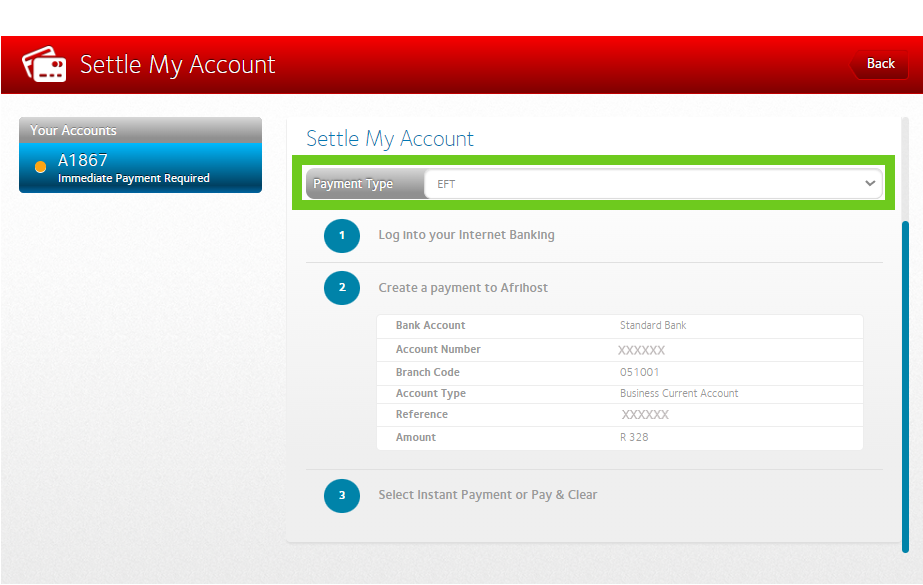Click the orange status dot beside A1867
This screenshot has width=923, height=585.
click(x=41, y=167)
